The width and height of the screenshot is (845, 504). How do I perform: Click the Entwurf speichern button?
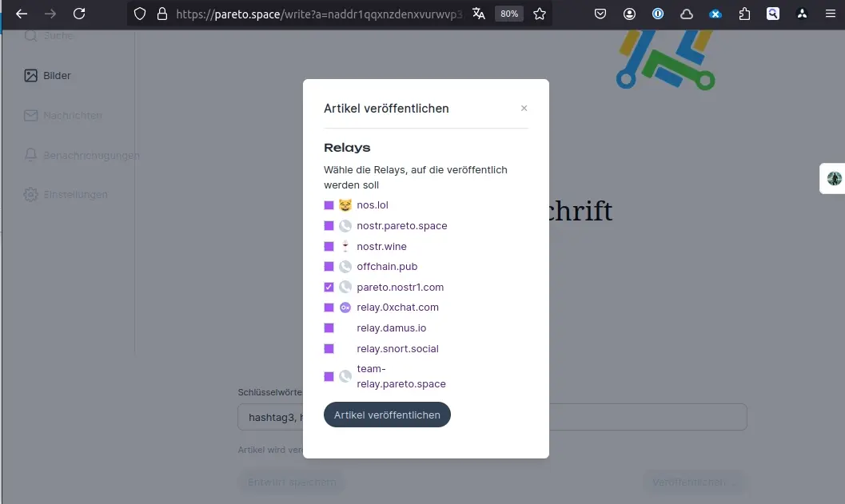pos(292,482)
